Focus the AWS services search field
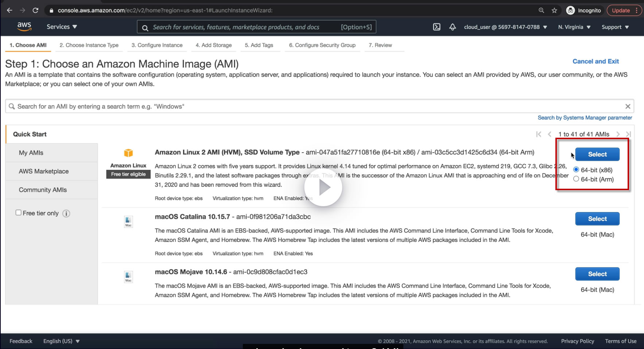644x349 pixels. coord(257,27)
